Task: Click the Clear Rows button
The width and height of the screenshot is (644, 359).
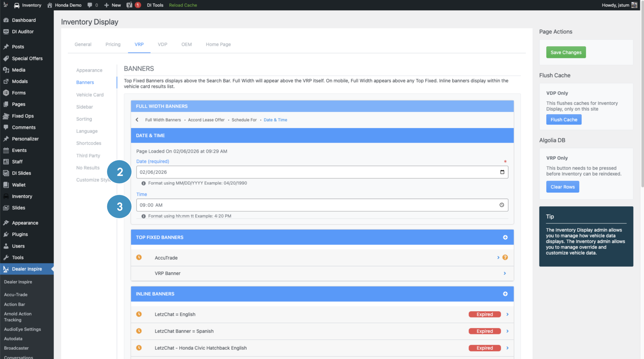Action: (x=562, y=187)
